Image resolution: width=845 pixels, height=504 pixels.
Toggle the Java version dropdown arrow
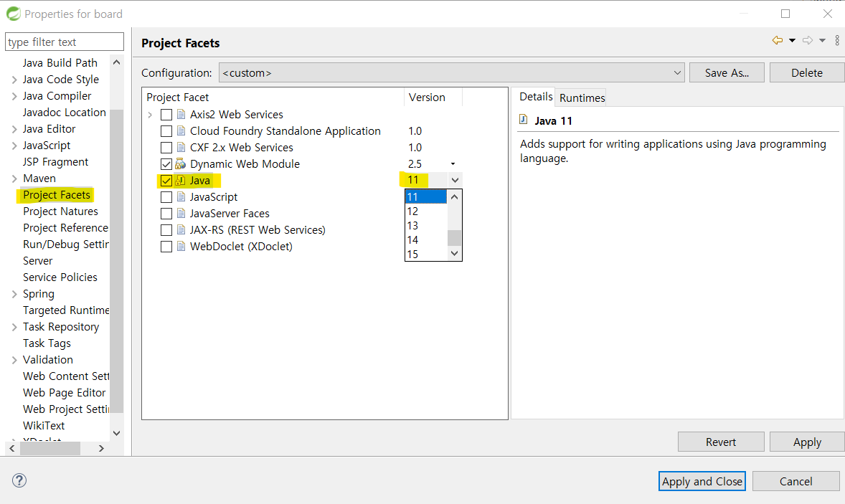[455, 181]
